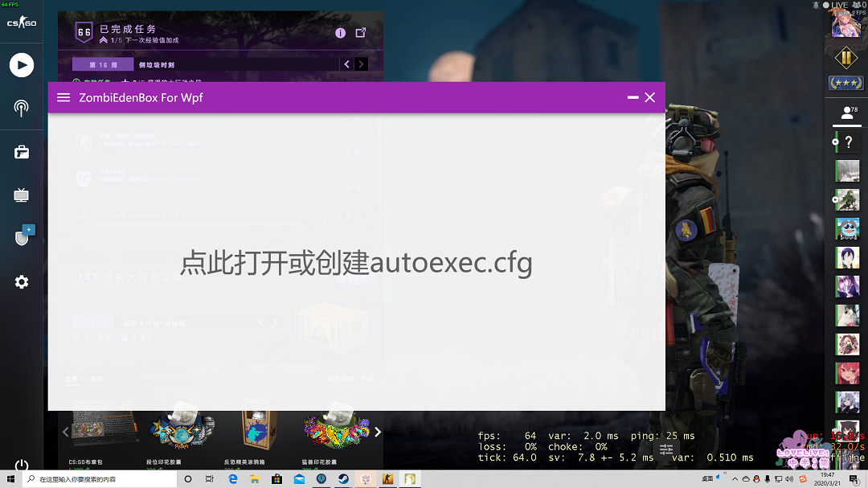Open the toolbox icon in the left sidebar
868x488 pixels.
pos(22,151)
